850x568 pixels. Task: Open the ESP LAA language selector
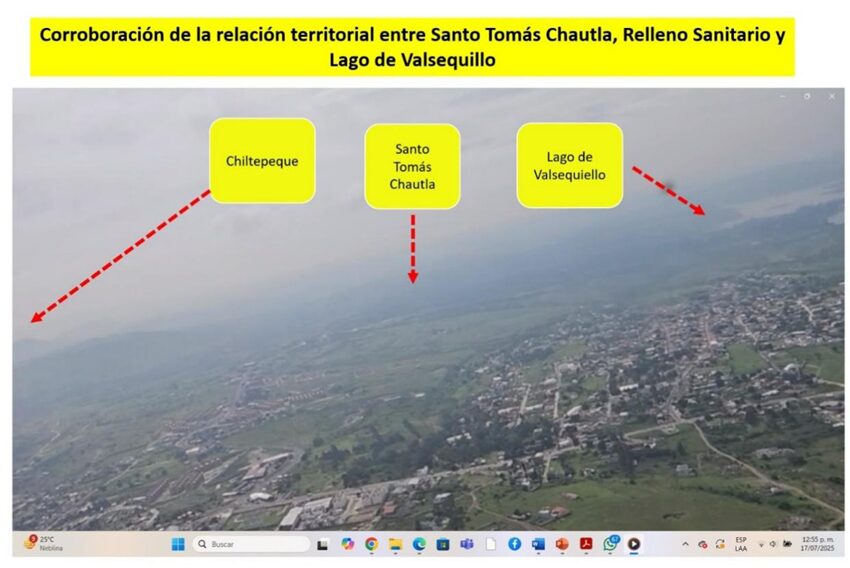tap(741, 544)
